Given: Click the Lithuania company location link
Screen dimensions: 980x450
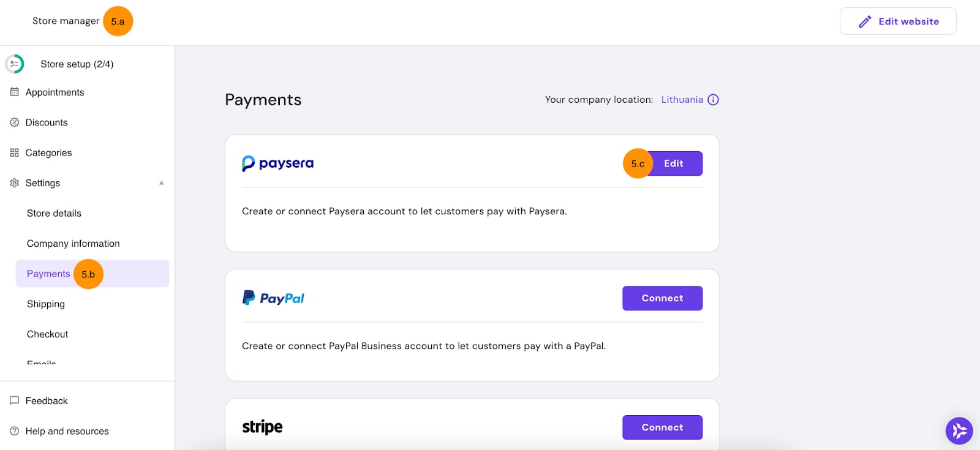Looking at the screenshot, I should [682, 100].
